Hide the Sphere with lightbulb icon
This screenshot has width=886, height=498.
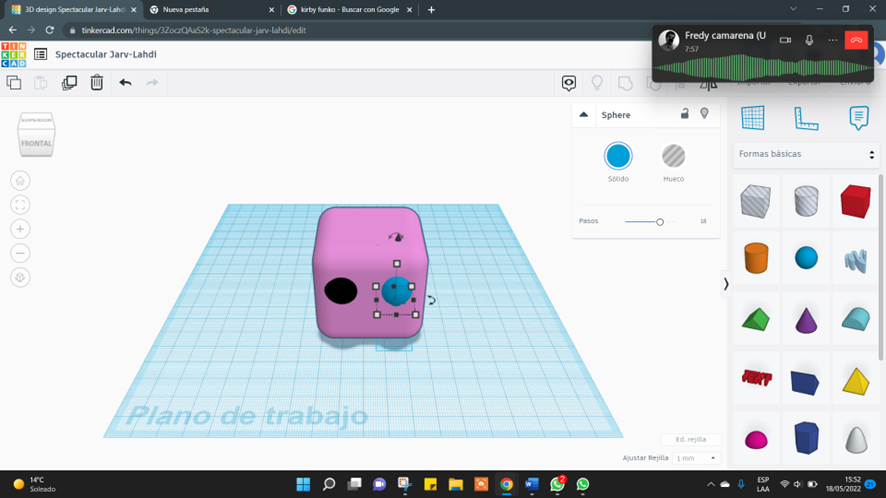704,114
